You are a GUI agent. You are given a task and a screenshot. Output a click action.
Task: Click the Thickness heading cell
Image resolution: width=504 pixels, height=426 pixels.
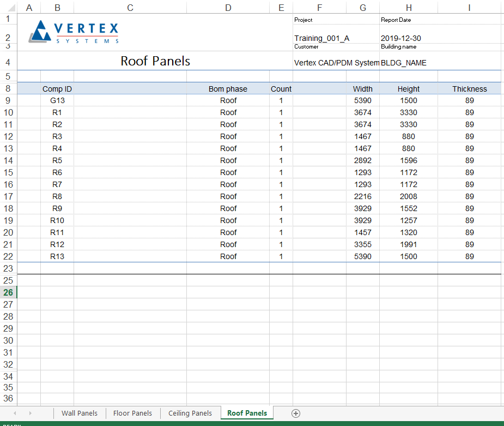coord(469,89)
